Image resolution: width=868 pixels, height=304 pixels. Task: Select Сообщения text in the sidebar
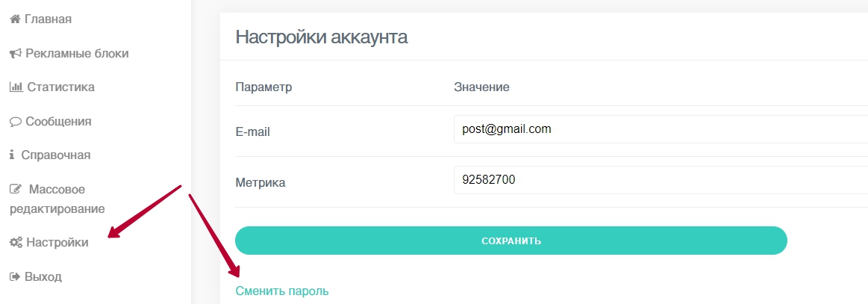tap(58, 122)
